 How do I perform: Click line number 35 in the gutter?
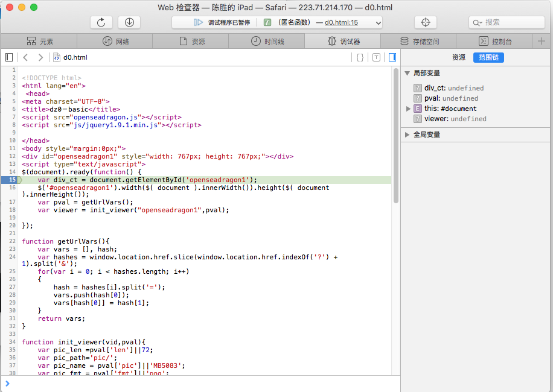[12, 350]
